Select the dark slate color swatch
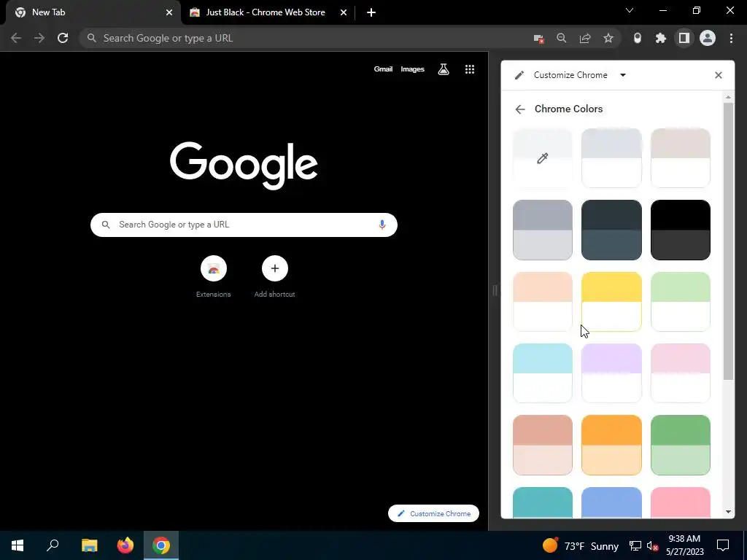This screenshot has width=747, height=560. (x=611, y=230)
